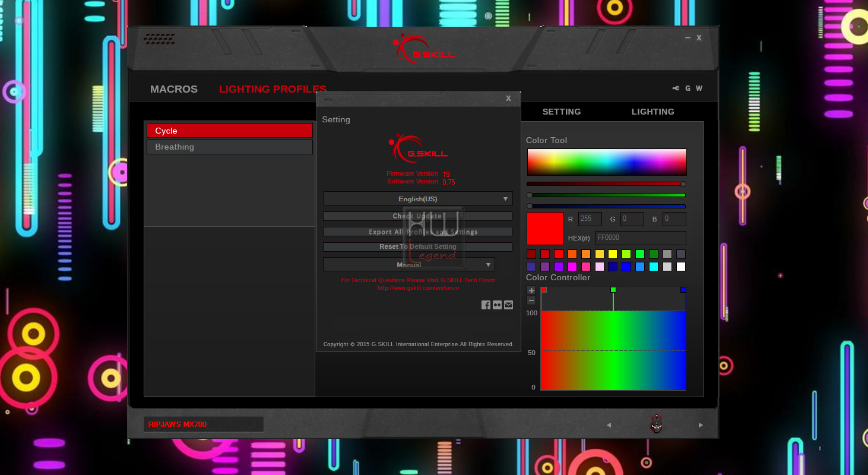The height and width of the screenshot is (475, 868).
Task: Open settings via the wrench icon
Action: [x=676, y=88]
